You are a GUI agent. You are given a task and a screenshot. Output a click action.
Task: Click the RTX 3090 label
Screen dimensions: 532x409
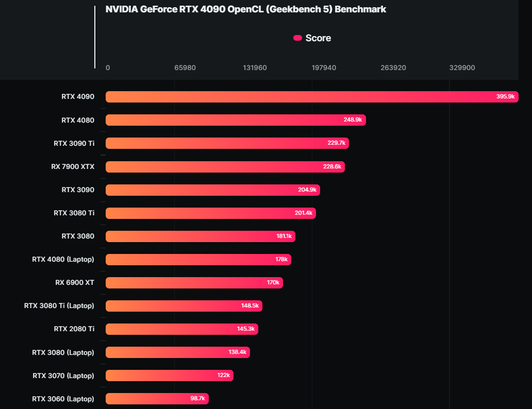coord(78,190)
